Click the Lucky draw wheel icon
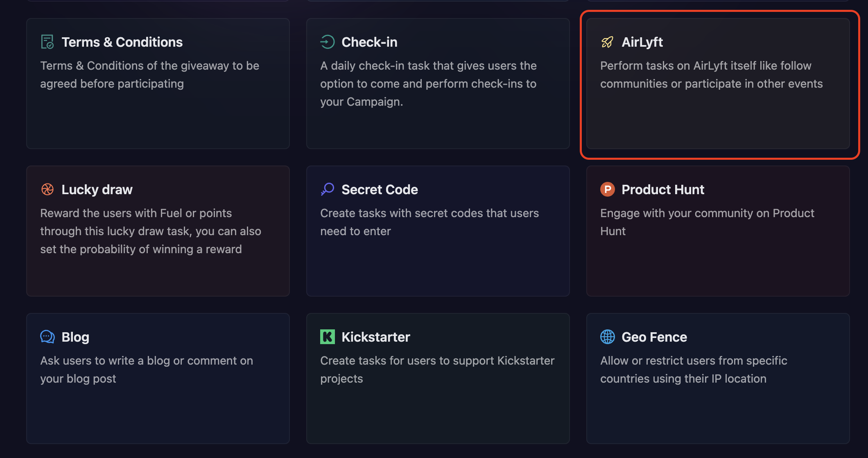 47,189
